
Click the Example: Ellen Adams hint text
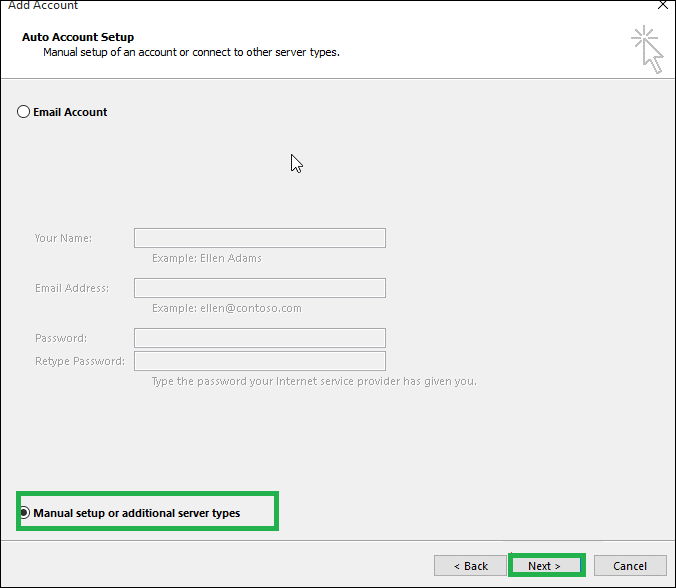tap(207, 258)
